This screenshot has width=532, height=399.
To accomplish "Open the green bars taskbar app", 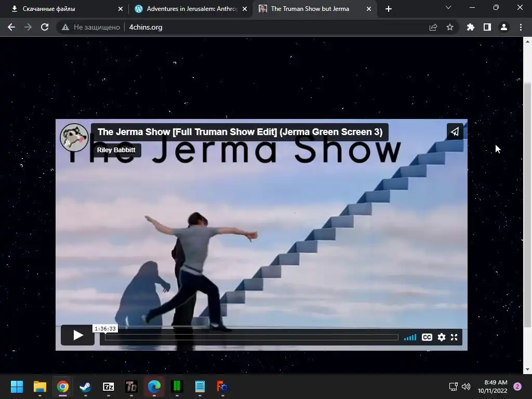I will click(x=177, y=387).
